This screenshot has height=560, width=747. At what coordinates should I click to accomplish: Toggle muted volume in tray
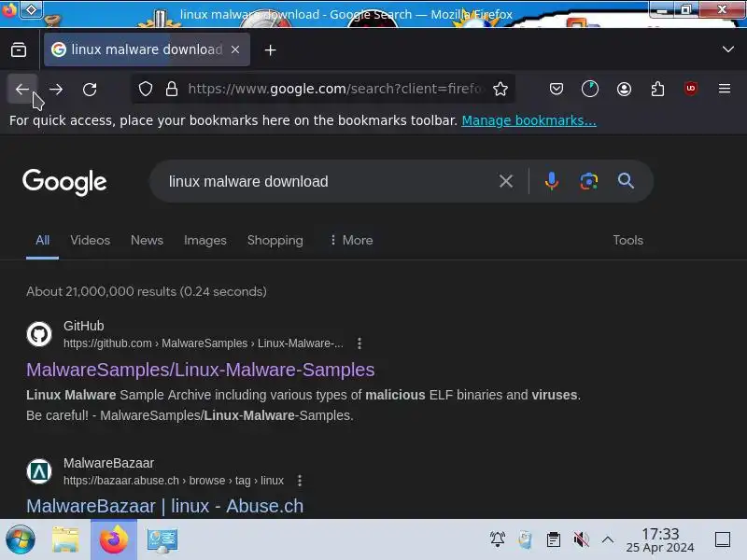pyautogui.click(x=581, y=539)
